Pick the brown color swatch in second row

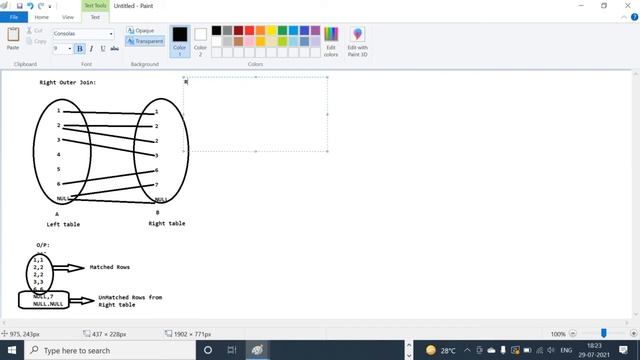(238, 41)
